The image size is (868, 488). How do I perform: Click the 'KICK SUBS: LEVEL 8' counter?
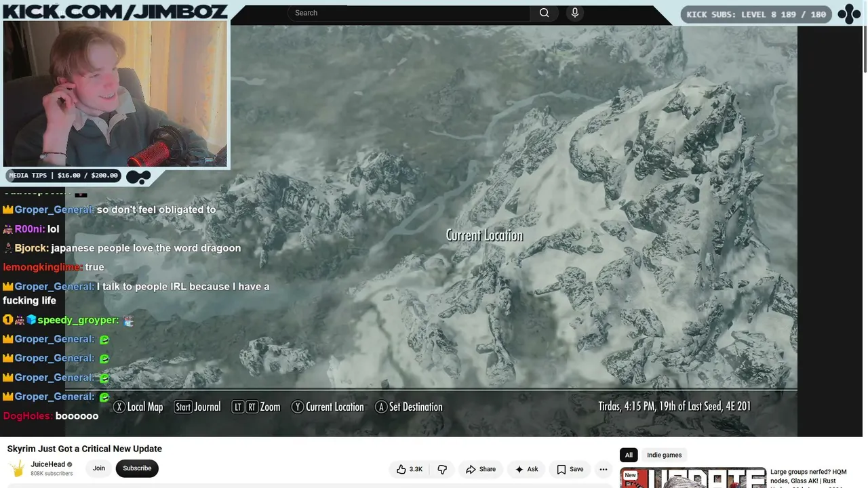coord(756,14)
